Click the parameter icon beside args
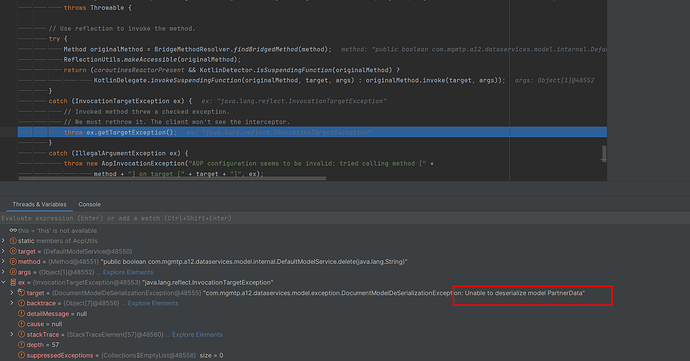The image size is (690, 361). tap(13, 272)
